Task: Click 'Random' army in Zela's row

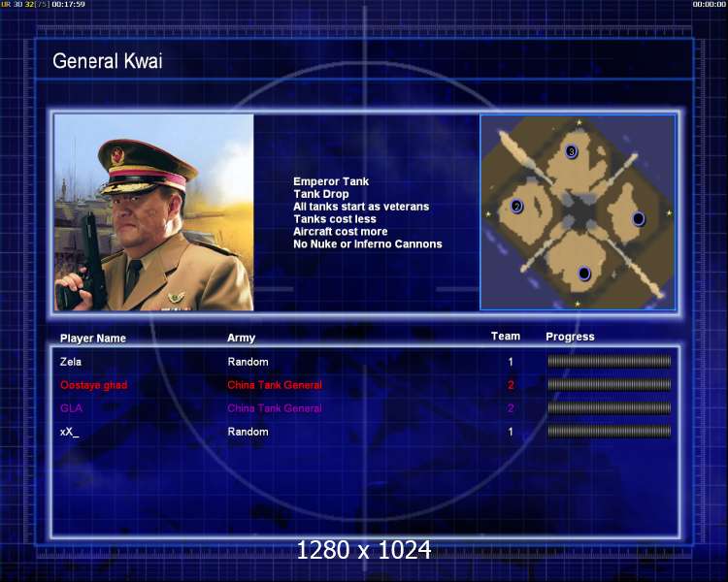Action: [x=248, y=362]
